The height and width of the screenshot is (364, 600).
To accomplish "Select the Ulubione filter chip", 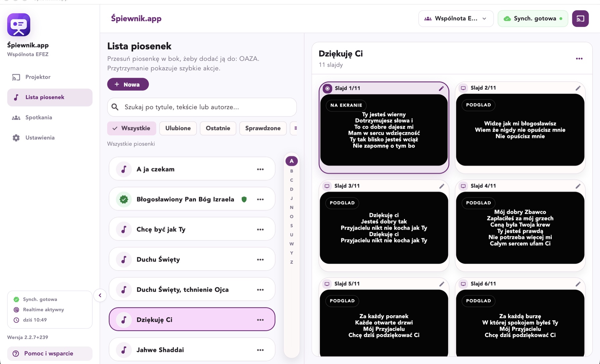I will (x=178, y=128).
